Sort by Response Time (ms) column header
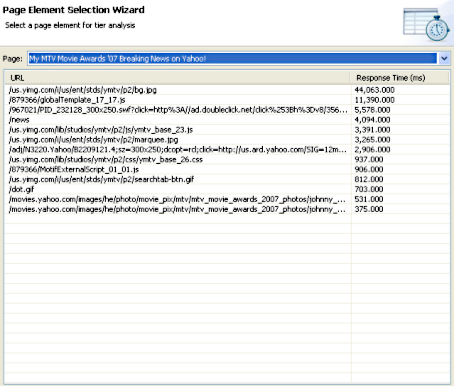The width and height of the screenshot is (458, 390). [399, 78]
